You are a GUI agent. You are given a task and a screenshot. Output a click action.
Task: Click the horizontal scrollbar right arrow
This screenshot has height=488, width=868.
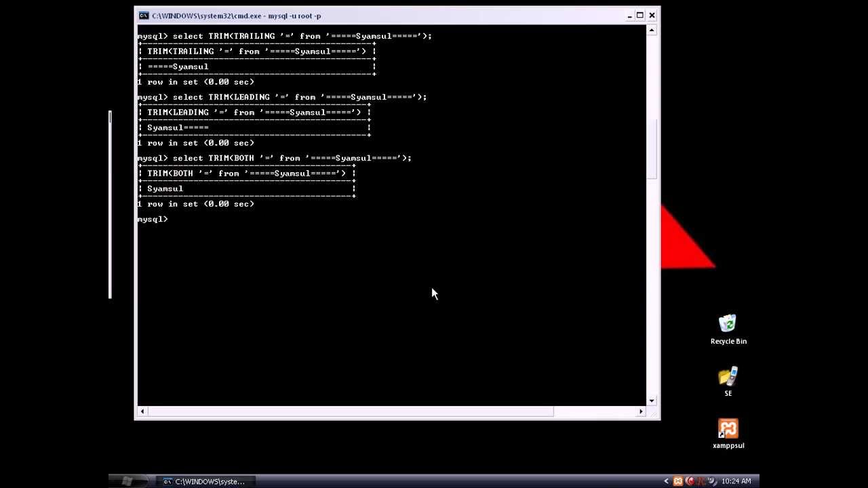coord(641,411)
